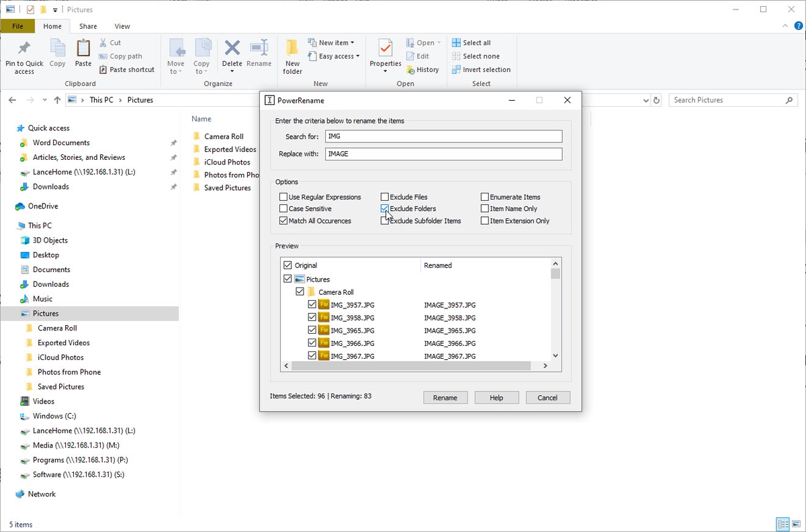Enable Use Regular Expressions checkbox
The width and height of the screenshot is (806, 532).
coord(283,197)
